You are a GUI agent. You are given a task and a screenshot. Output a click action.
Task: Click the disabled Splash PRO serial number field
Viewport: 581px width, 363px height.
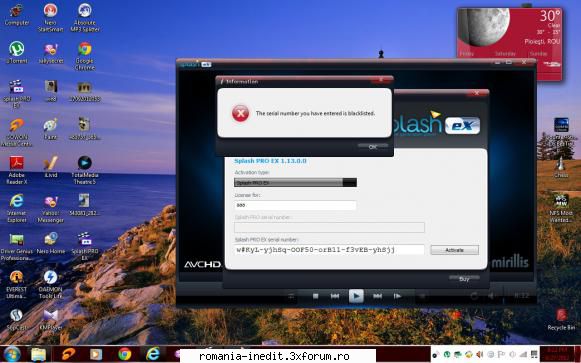(329, 227)
